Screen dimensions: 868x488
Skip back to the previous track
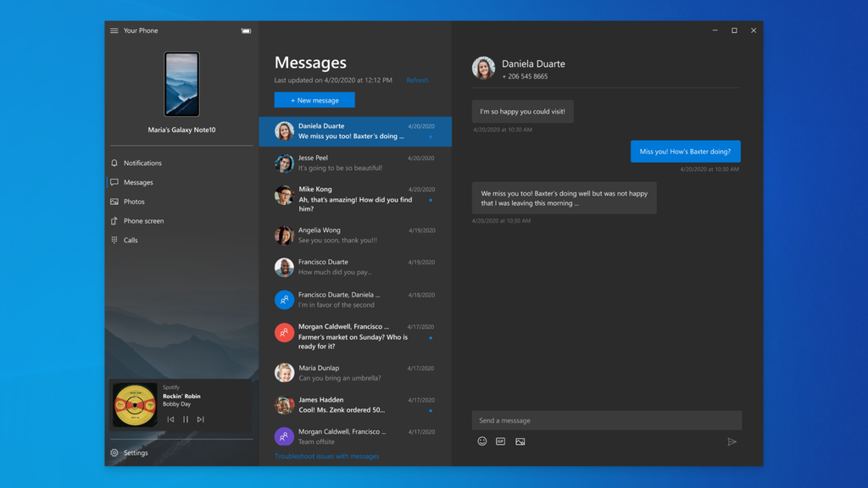[x=170, y=419]
